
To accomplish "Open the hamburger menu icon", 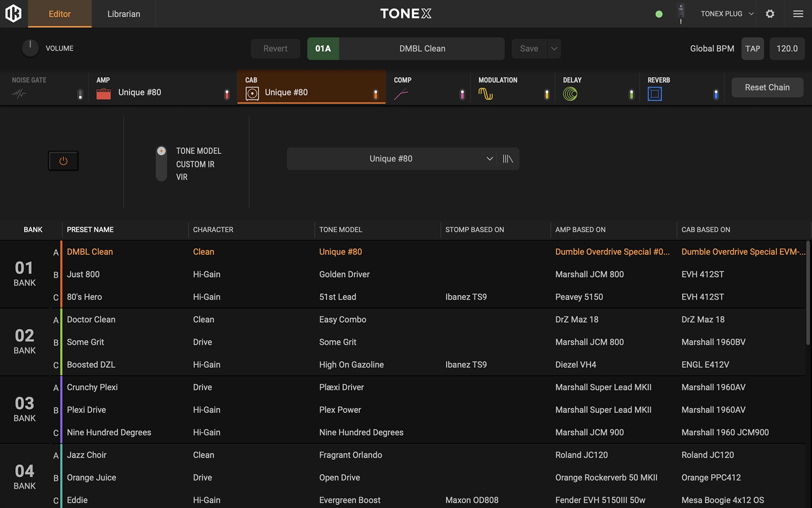I will coord(798,14).
